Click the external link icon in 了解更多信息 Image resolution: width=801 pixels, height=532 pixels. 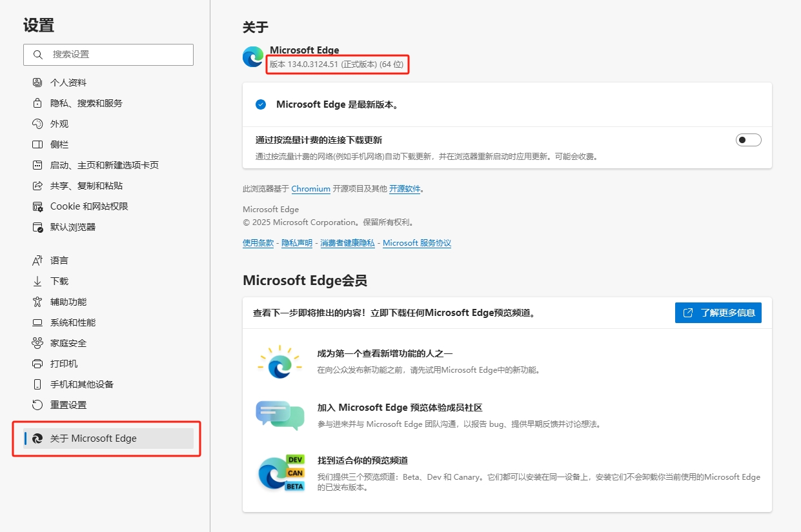[x=688, y=313]
